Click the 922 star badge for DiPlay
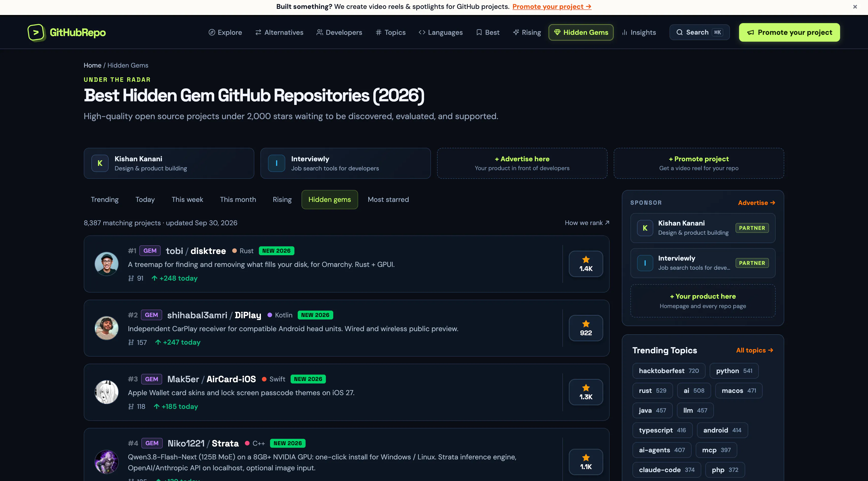868x481 pixels. (x=586, y=328)
